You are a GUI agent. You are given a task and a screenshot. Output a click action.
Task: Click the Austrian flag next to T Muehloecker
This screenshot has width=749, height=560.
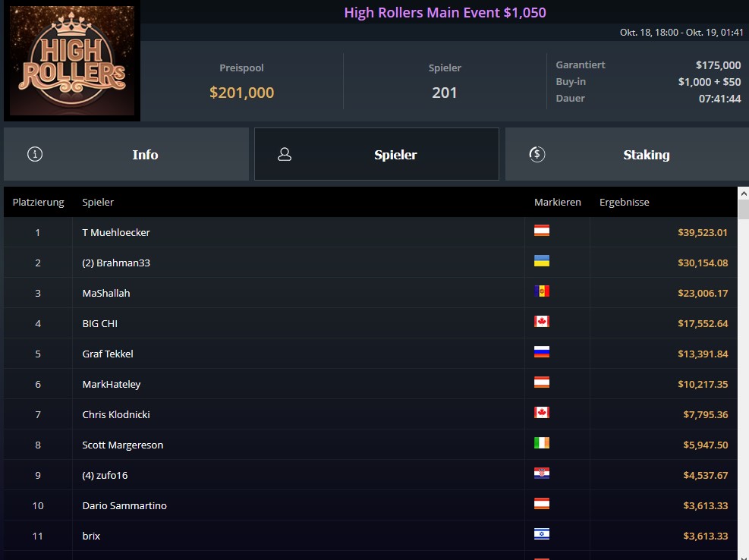[x=542, y=231]
